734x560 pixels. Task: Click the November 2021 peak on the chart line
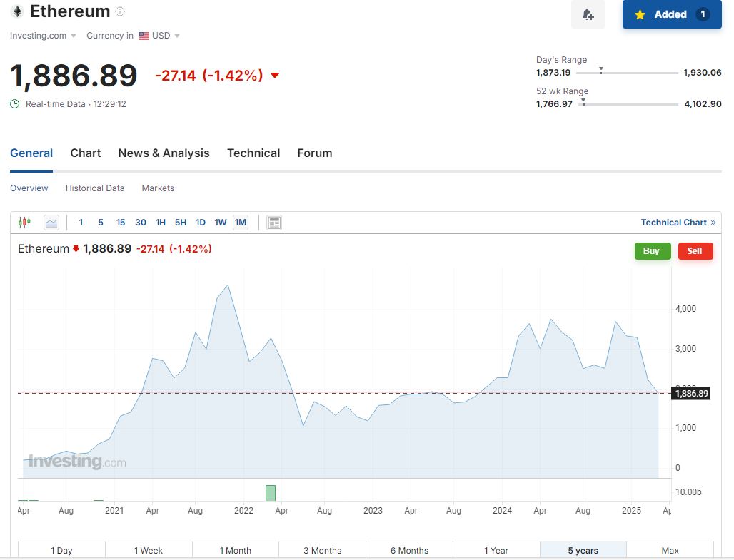click(x=228, y=285)
